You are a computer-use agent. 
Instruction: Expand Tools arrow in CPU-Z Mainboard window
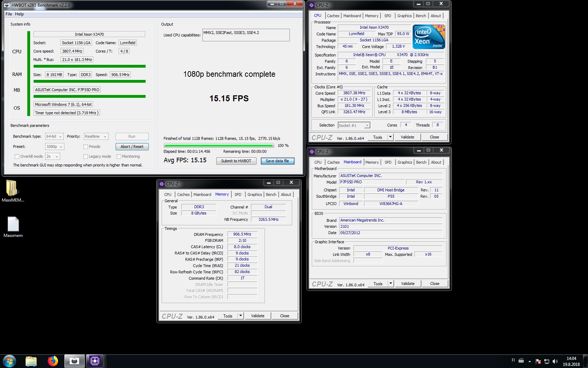pyautogui.click(x=391, y=284)
